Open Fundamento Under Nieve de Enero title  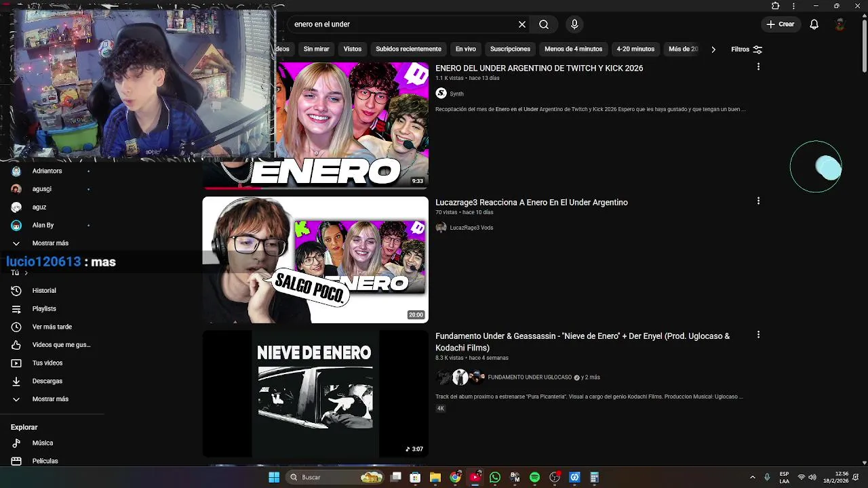click(583, 342)
